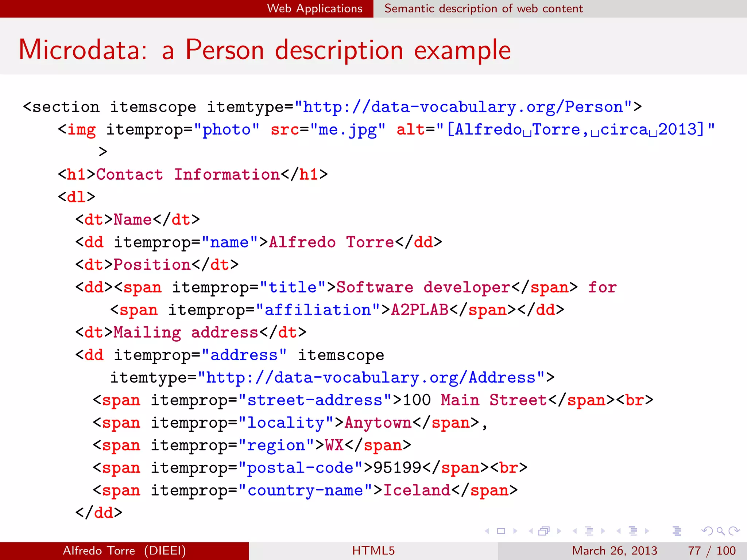Click the go-back curved arrow icon
The image size is (747, 560).
707,531
